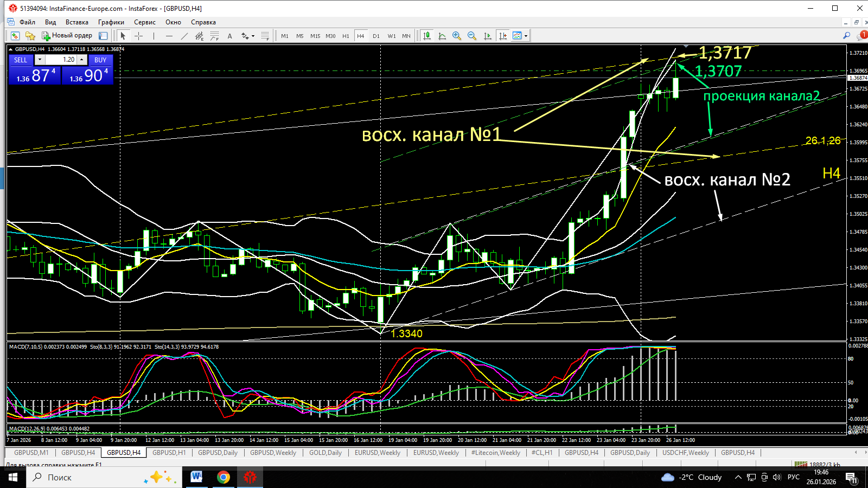Screen dimensions: 868x488
Task: Open the Navigator folder-star icon
Action: coord(30,36)
